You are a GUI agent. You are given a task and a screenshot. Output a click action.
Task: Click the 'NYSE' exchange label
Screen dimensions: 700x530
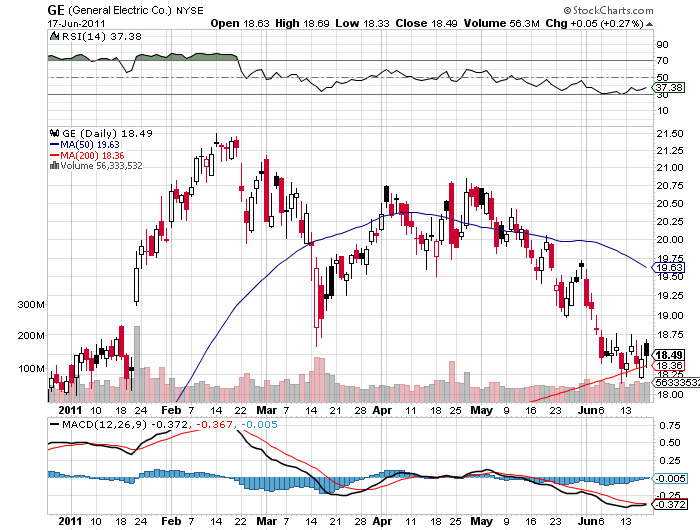pos(190,10)
